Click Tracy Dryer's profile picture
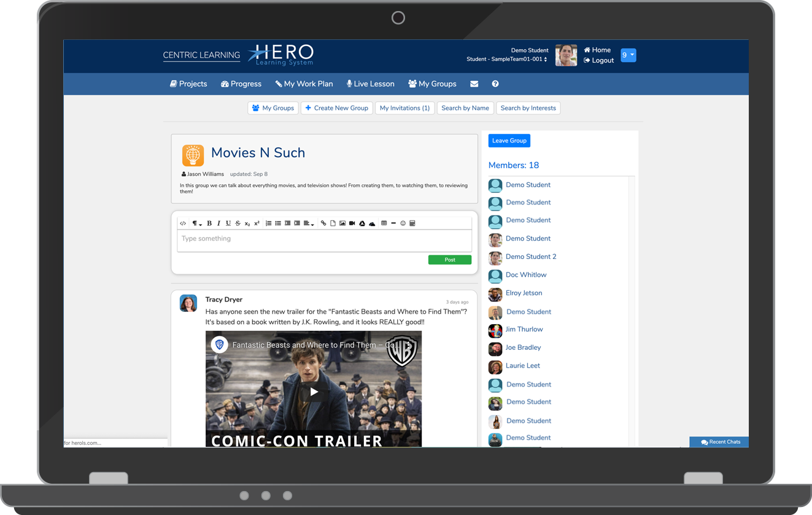 [188, 303]
